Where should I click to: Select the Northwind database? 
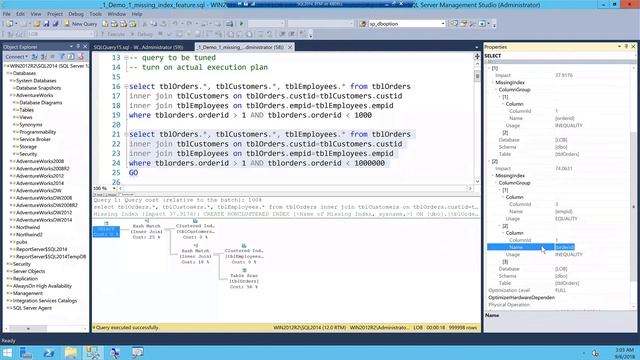pyautogui.click(x=28, y=227)
